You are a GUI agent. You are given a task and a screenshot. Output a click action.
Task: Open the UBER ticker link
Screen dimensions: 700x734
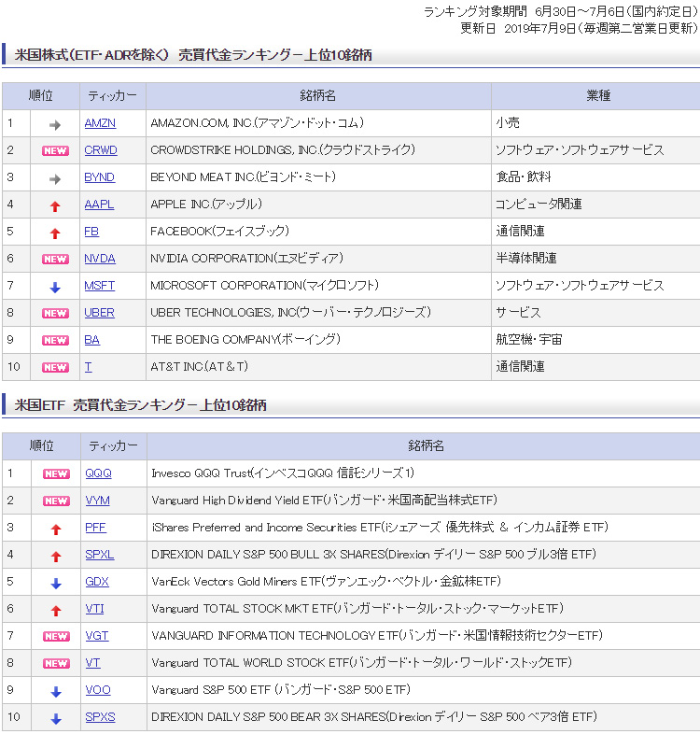pos(99,313)
